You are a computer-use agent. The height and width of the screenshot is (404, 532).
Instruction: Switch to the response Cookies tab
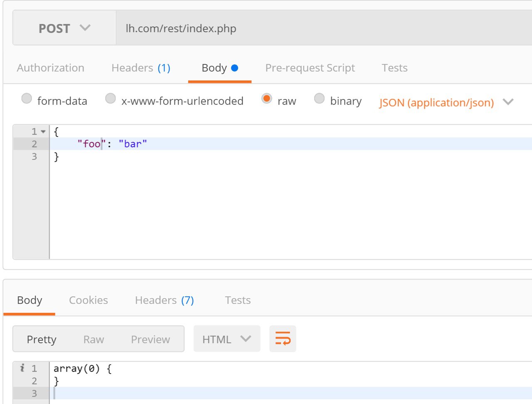pos(89,300)
